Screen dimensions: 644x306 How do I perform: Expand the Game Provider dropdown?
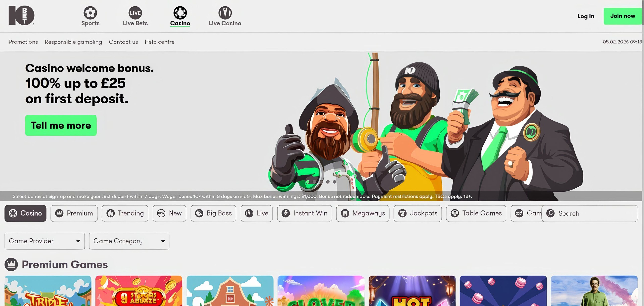pyautogui.click(x=44, y=241)
